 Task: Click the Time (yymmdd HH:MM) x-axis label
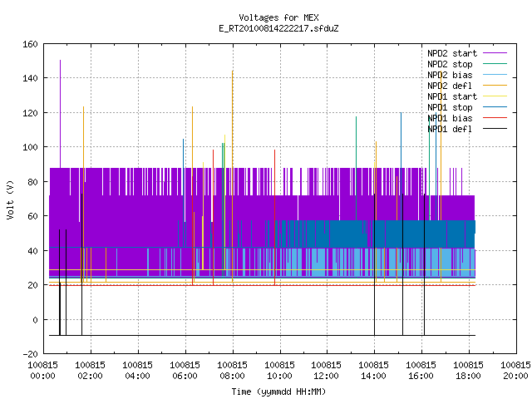click(278, 392)
